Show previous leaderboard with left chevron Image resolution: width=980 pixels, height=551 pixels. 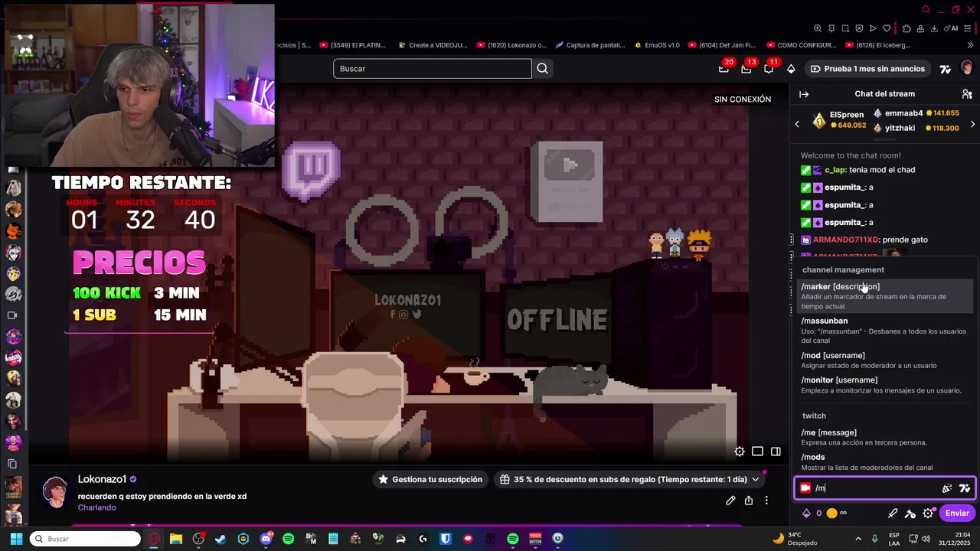[x=797, y=124]
